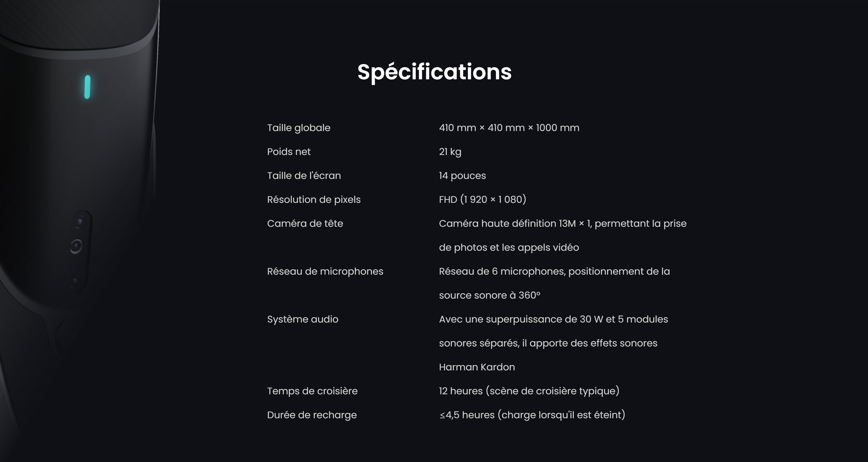Click the 12 heures cruise time value
The height and width of the screenshot is (462, 868).
[529, 391]
